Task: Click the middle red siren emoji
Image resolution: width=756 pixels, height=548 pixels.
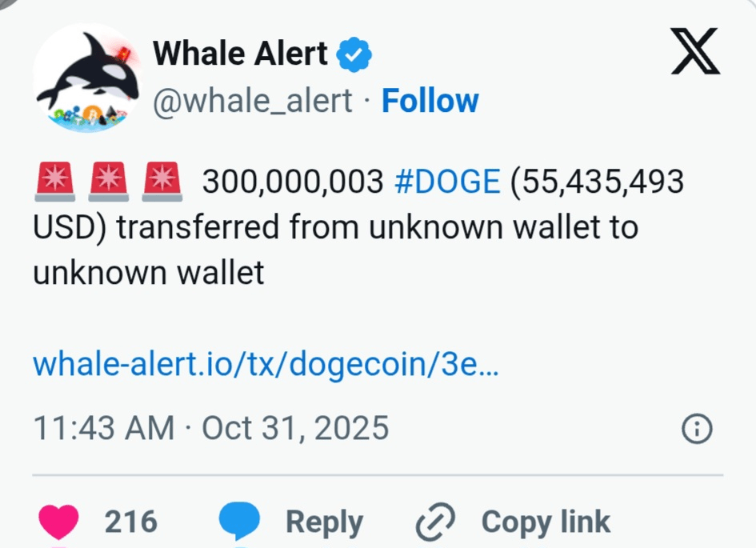Action: pos(109,182)
